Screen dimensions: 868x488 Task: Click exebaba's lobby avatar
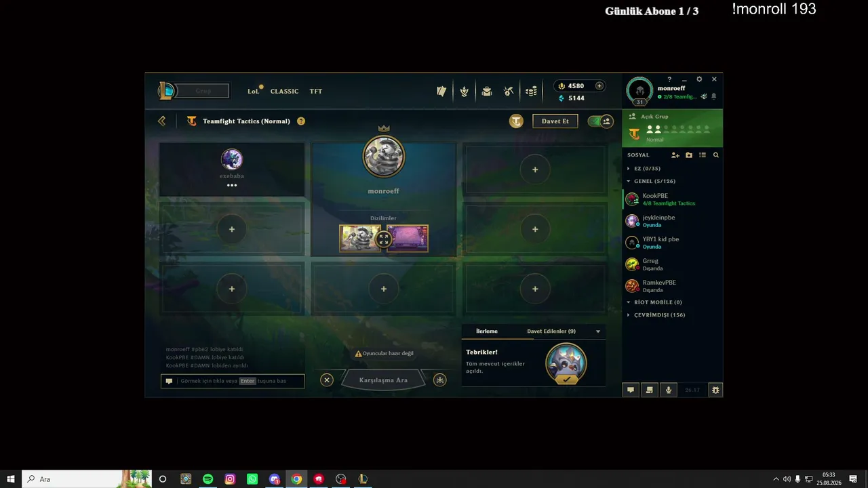click(232, 159)
